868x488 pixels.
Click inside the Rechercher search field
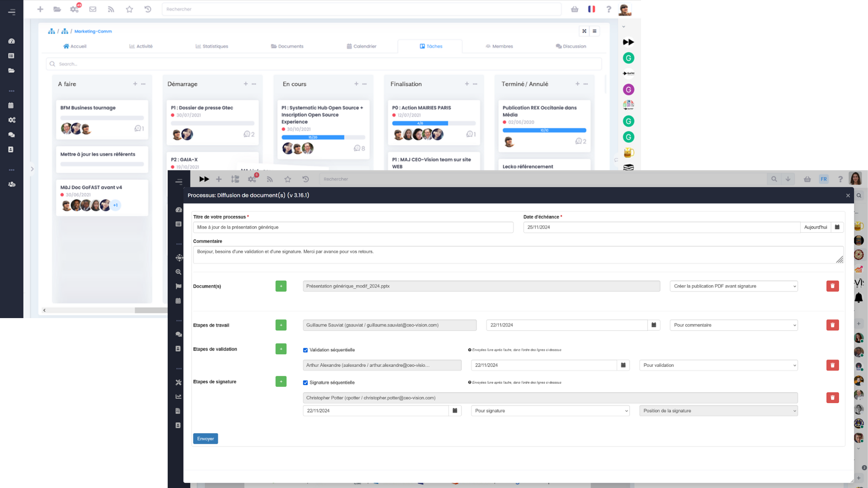pos(362,9)
